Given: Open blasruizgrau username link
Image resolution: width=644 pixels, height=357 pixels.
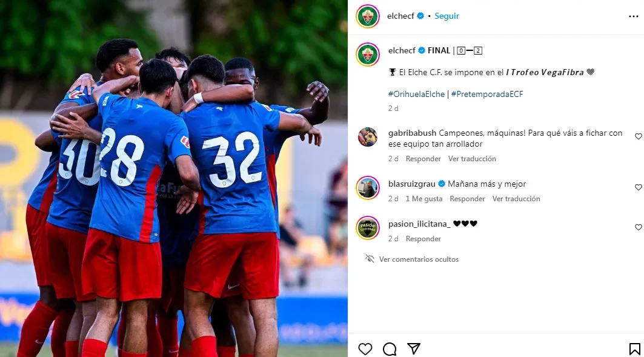Looking at the screenshot, I should click(411, 184).
